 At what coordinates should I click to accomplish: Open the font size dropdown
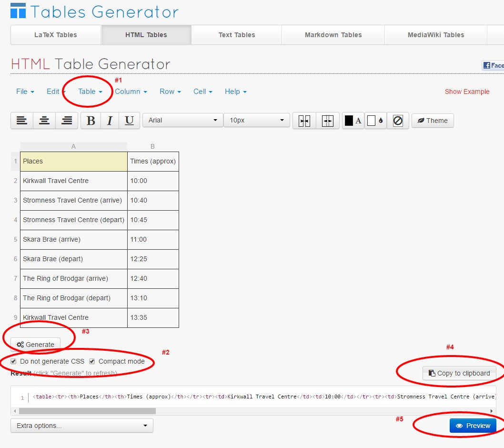pyautogui.click(x=256, y=121)
